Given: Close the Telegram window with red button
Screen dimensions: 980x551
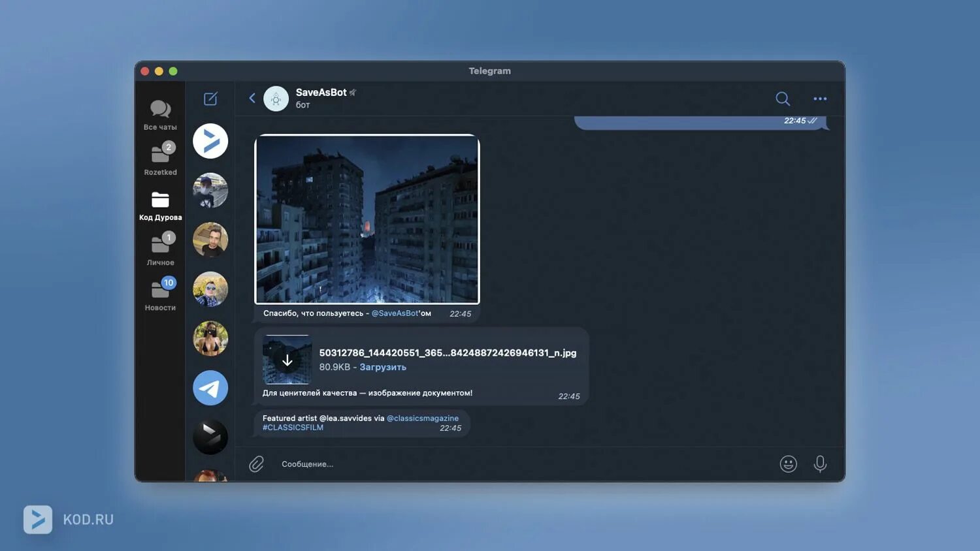Looking at the screenshot, I should [x=145, y=71].
